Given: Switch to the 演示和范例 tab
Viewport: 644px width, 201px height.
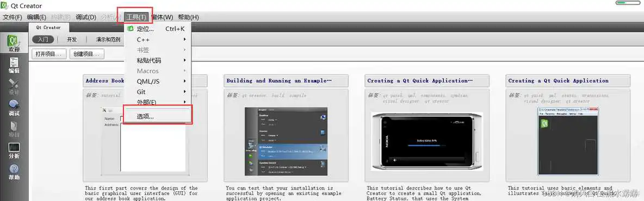Looking at the screenshot, I should (x=108, y=39).
